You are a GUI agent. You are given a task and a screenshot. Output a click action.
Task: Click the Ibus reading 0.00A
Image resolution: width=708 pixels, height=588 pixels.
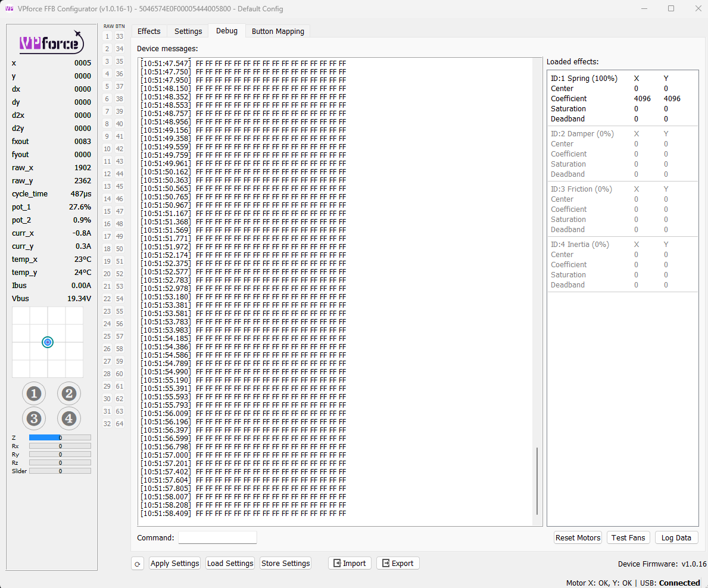click(x=81, y=285)
